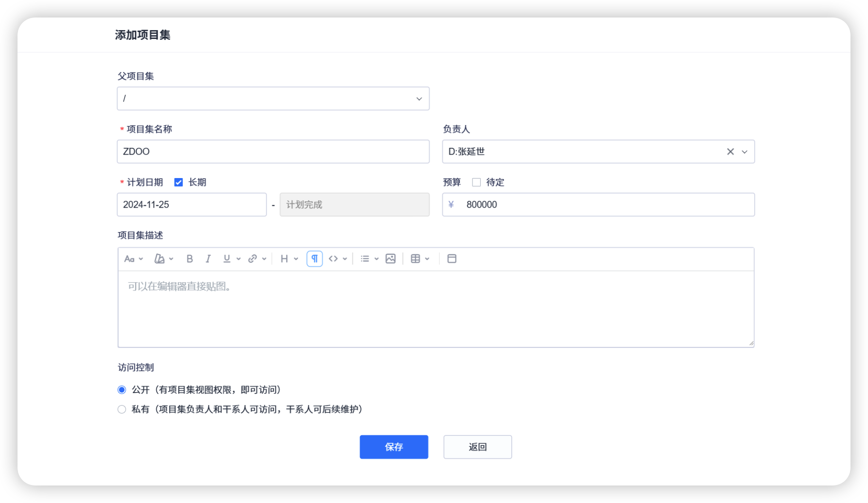This screenshot has height=503, width=868.
Task: Uncheck the 长期 checkbox
Action: (179, 182)
